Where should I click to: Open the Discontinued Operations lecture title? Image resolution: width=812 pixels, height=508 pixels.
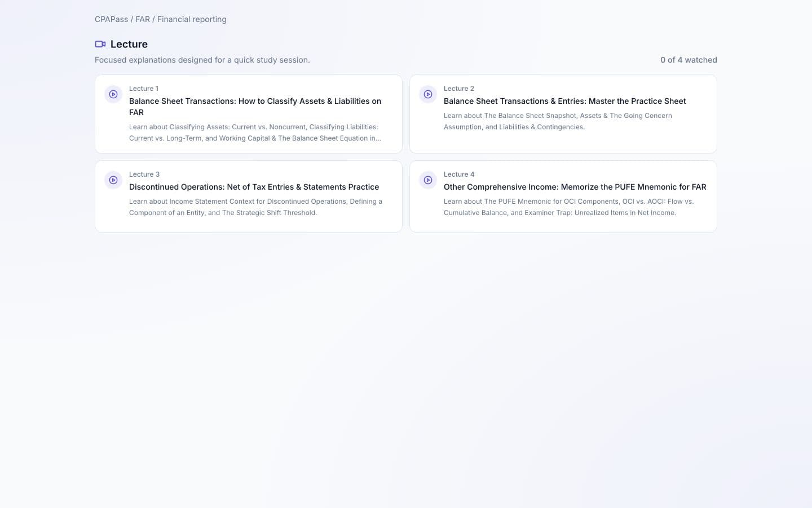(x=254, y=187)
